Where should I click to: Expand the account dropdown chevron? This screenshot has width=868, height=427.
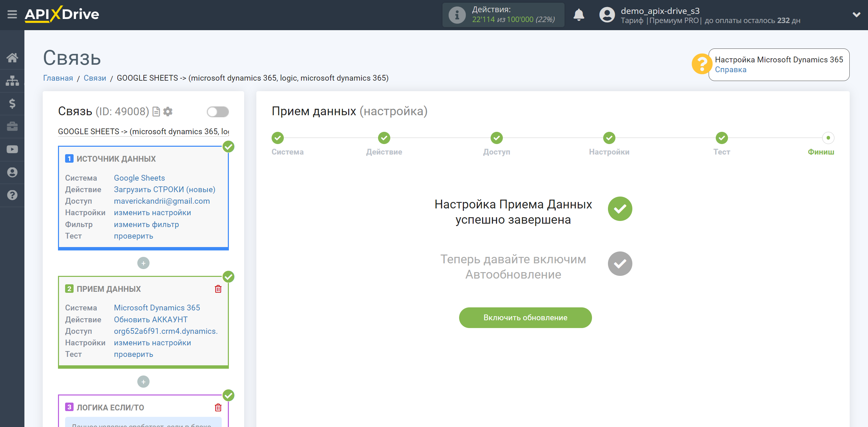click(x=856, y=15)
